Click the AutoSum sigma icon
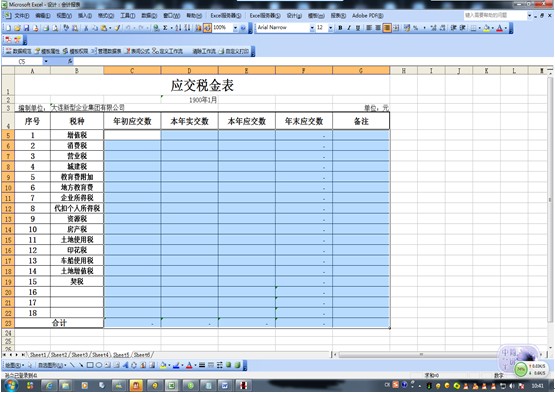This screenshot has width=555, height=393. (x=165, y=28)
